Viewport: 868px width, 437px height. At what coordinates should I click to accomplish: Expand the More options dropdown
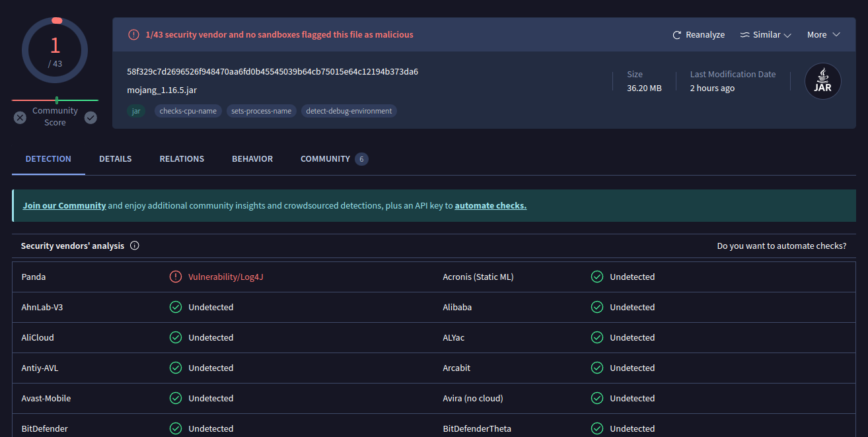click(x=823, y=35)
